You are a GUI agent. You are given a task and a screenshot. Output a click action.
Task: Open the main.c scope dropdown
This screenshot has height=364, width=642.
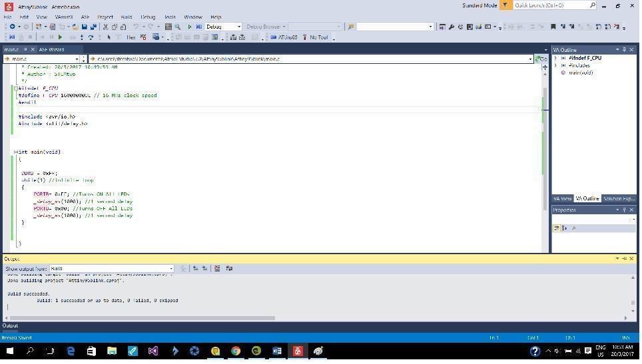(77, 59)
